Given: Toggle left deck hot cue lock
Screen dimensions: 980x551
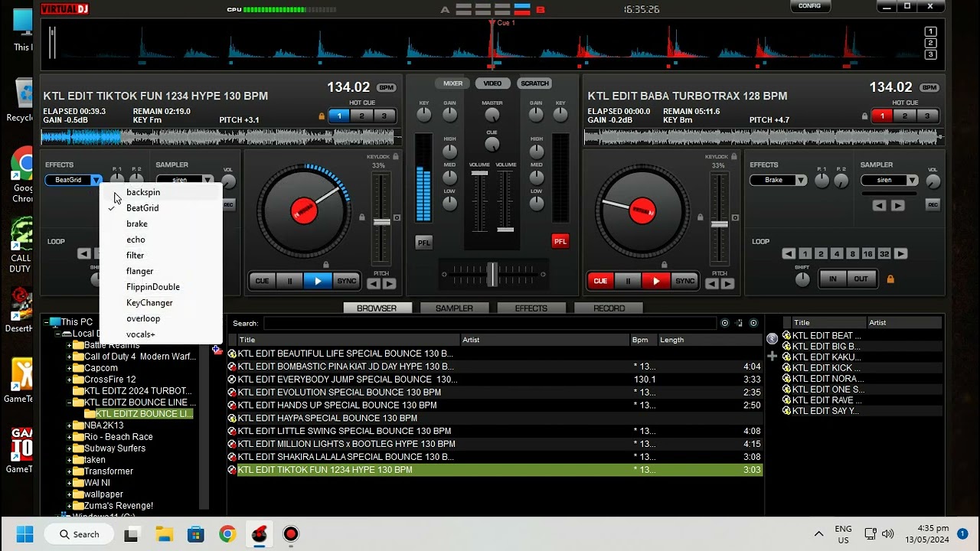Looking at the screenshot, I should pos(322,116).
